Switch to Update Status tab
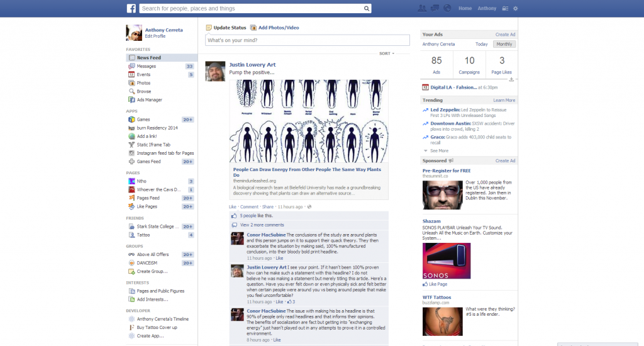The height and width of the screenshot is (346, 644). point(226,28)
